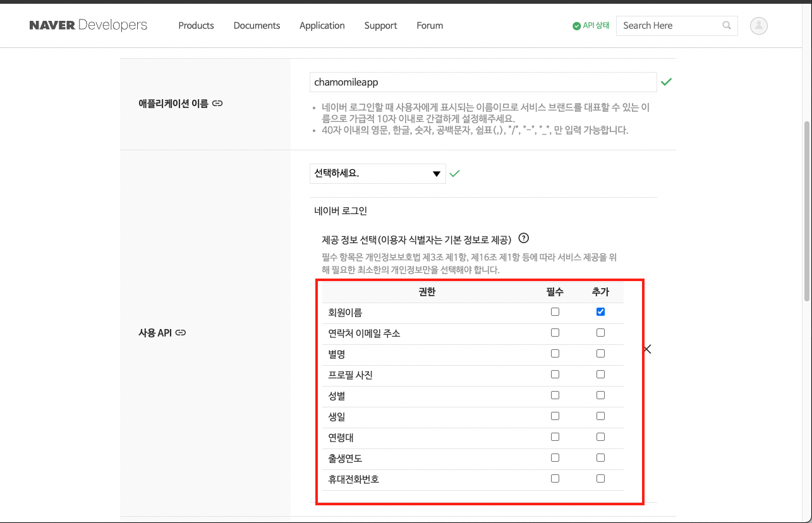This screenshot has width=812, height=523.
Task: Visit the Forum link
Action: point(430,26)
